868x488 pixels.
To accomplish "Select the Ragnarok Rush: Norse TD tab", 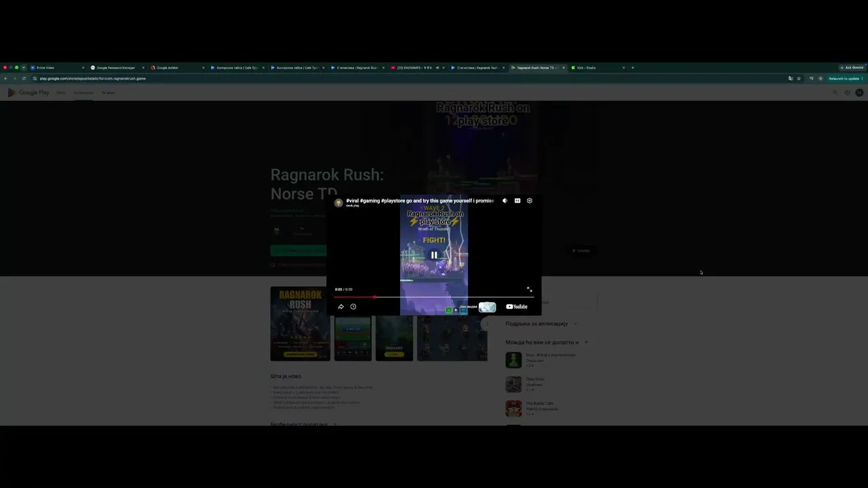I will tap(537, 68).
